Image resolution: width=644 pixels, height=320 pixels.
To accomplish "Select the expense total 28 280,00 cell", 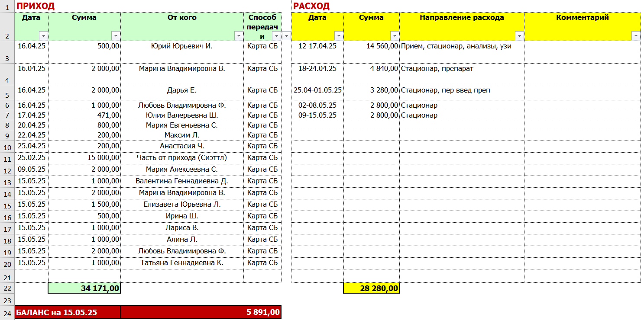I will pos(372,288).
